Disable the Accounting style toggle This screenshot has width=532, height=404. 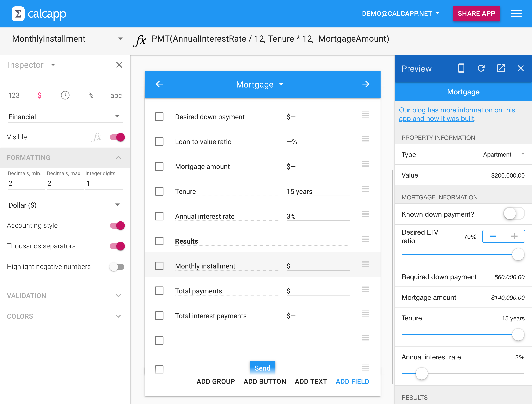pyautogui.click(x=117, y=226)
